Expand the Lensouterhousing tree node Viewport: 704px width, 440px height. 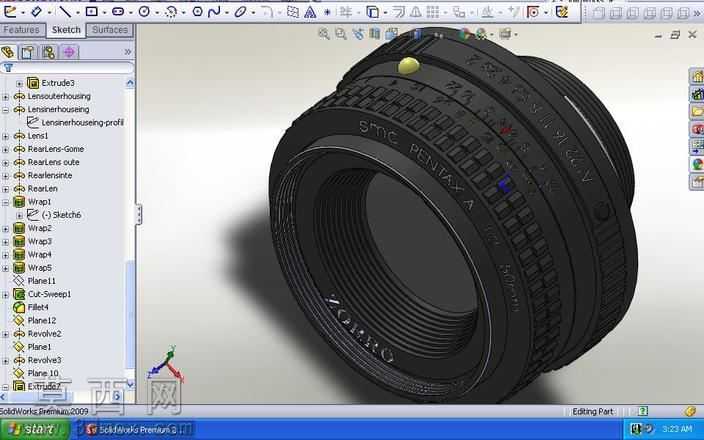[x=5, y=97]
